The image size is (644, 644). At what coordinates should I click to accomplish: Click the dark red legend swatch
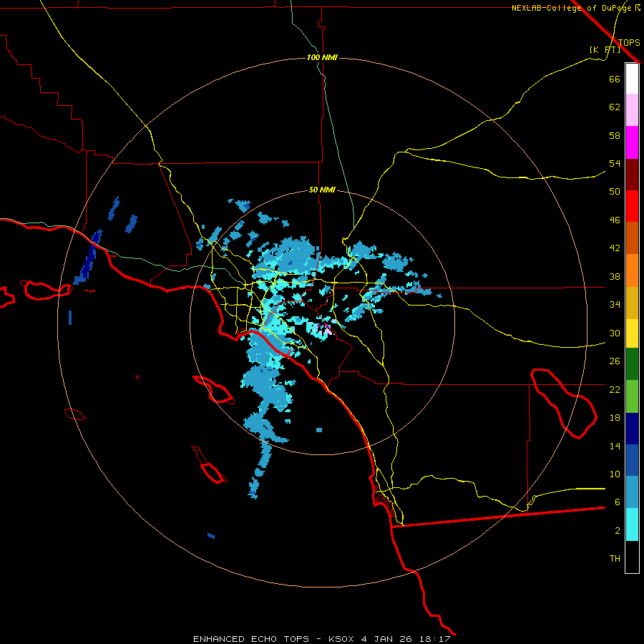click(632, 175)
